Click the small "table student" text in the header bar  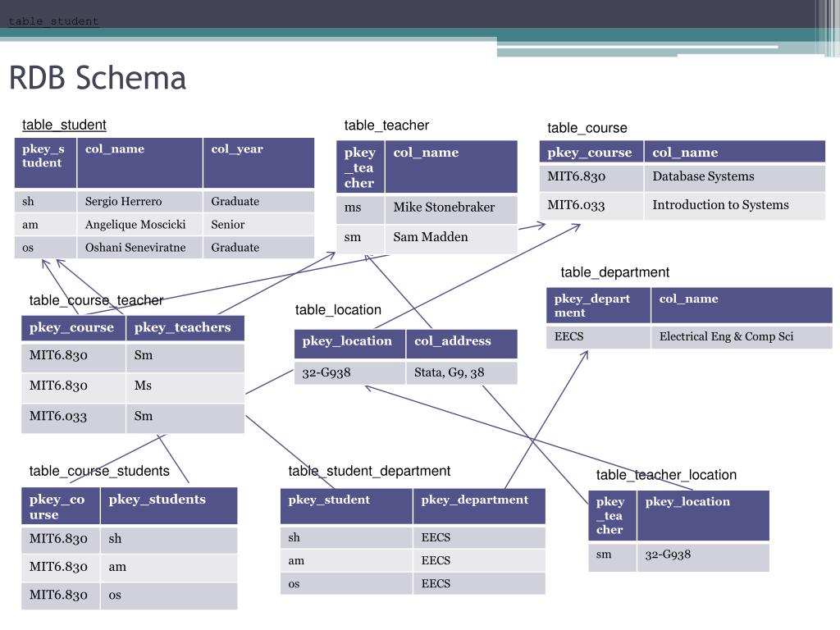click(x=53, y=21)
